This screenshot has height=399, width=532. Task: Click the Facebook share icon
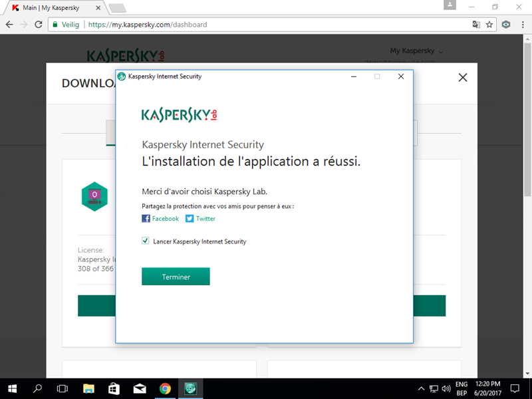tap(146, 219)
